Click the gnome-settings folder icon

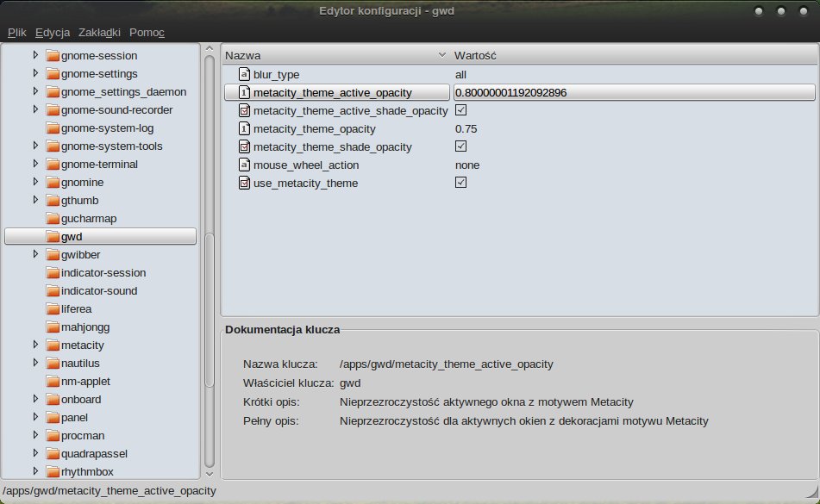coord(53,73)
